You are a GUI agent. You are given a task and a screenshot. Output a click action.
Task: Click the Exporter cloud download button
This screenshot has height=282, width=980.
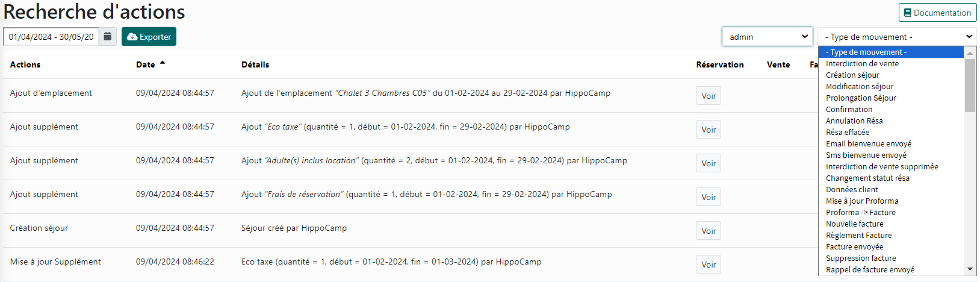pos(149,37)
